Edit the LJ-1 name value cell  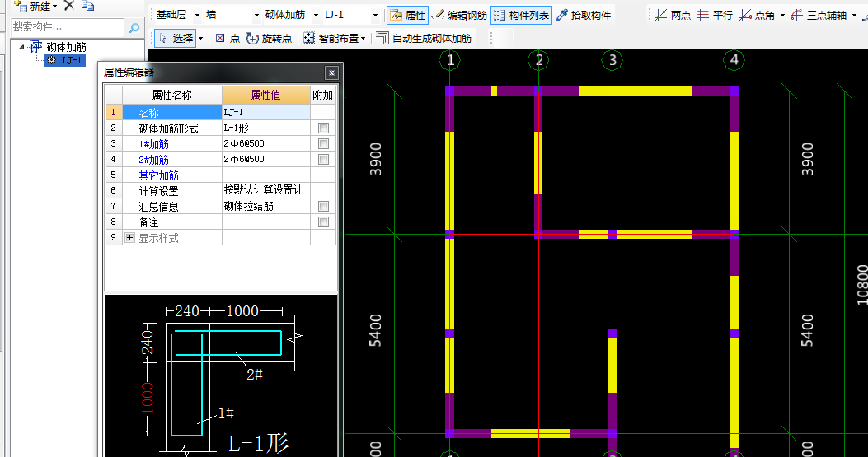coord(265,112)
